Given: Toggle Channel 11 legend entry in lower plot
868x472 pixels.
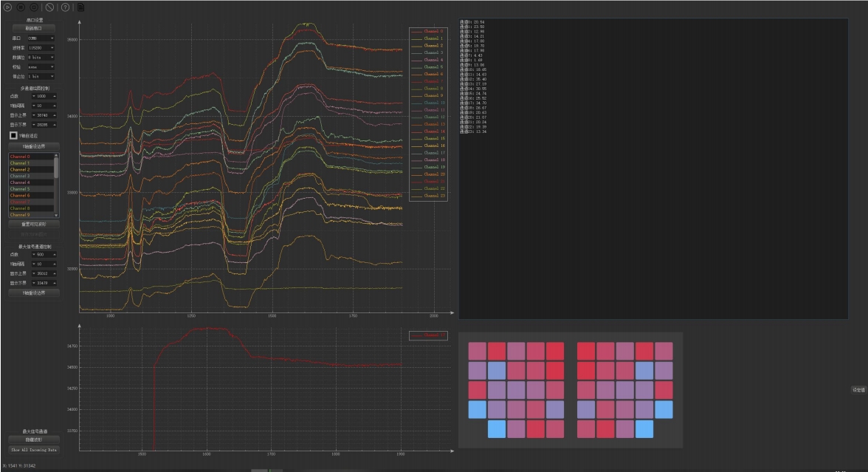Looking at the screenshot, I should tap(428, 335).
